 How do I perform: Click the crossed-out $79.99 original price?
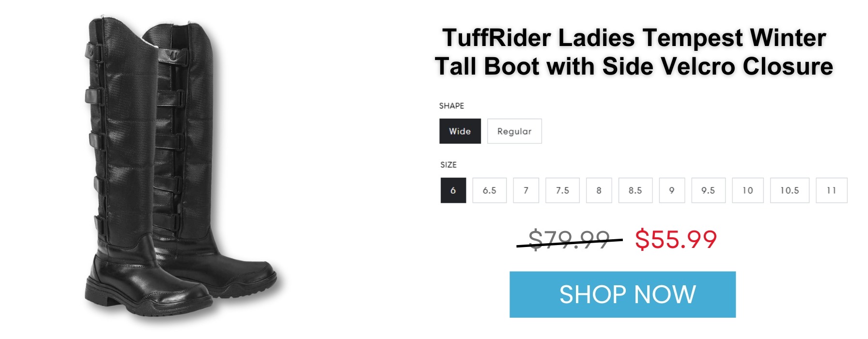point(569,240)
